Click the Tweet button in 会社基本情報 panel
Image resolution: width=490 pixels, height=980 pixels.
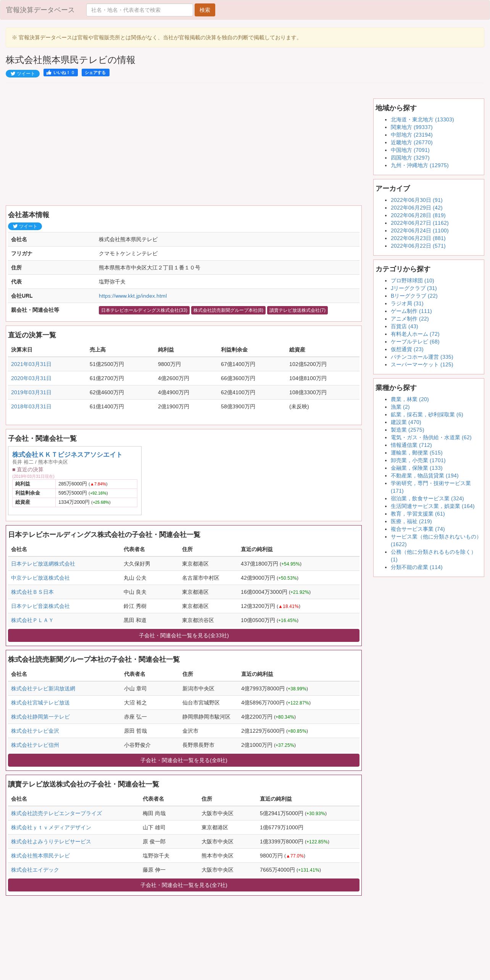tap(25, 226)
